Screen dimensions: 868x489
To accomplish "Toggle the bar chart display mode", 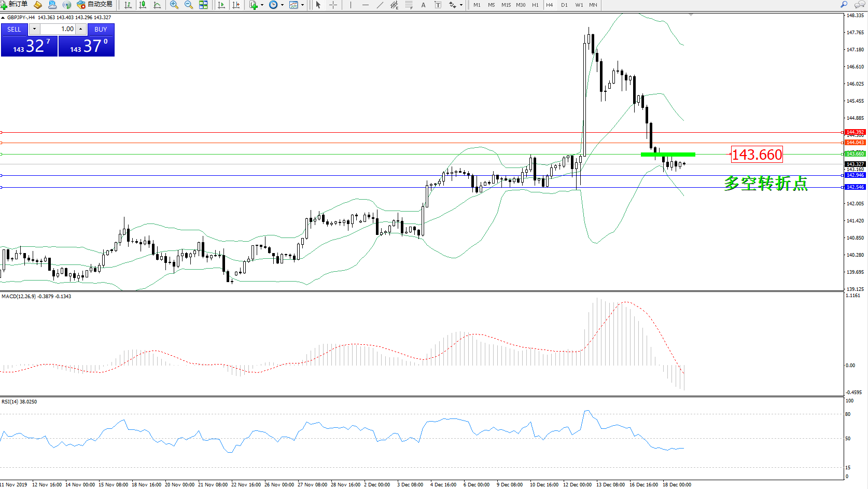I will pyautogui.click(x=128, y=5).
